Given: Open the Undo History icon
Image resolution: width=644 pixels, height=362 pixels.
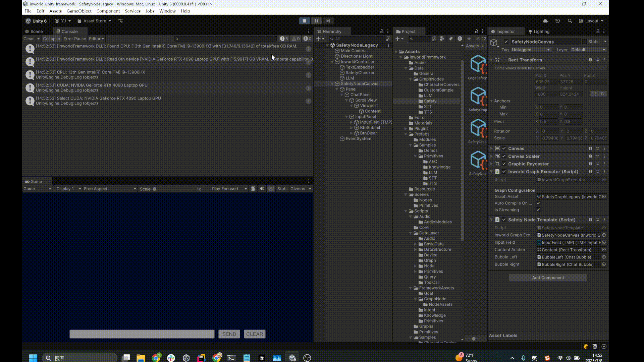Looking at the screenshot, I should point(557,21).
